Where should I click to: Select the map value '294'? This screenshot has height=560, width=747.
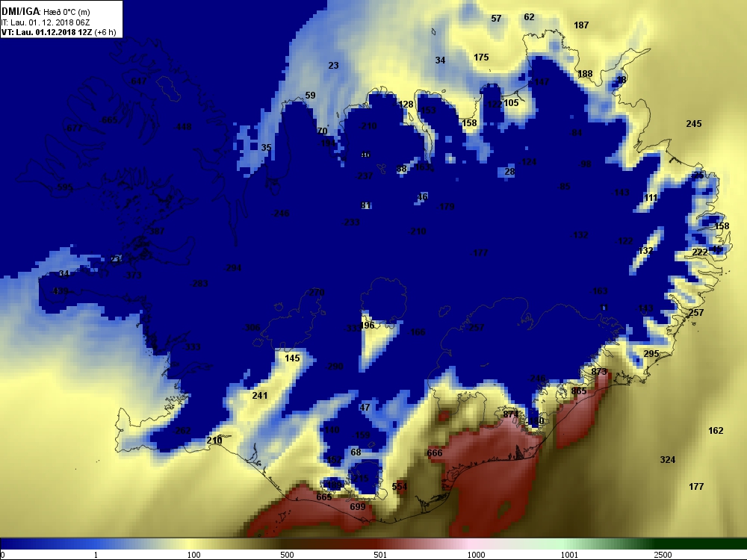(233, 268)
